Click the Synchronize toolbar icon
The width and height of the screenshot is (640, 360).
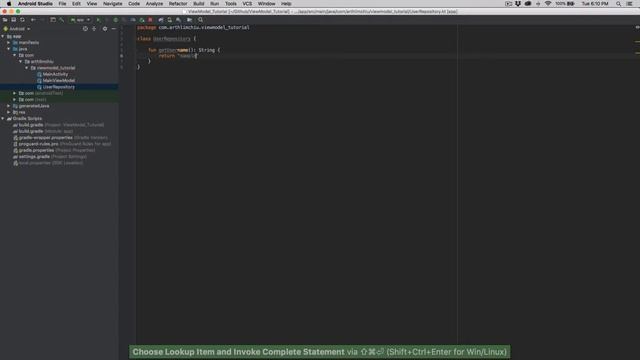[22, 20]
